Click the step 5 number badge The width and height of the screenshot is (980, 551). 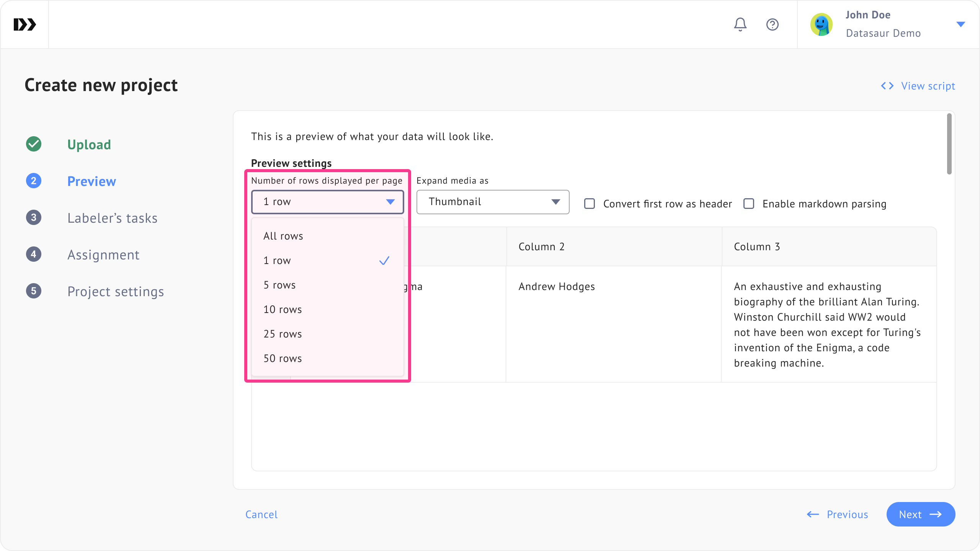pos(34,291)
